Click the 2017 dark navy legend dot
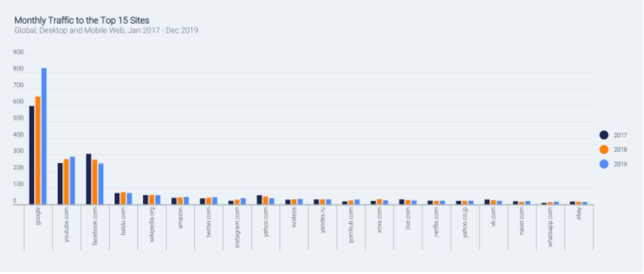This screenshot has width=644, height=274. pyautogui.click(x=604, y=135)
